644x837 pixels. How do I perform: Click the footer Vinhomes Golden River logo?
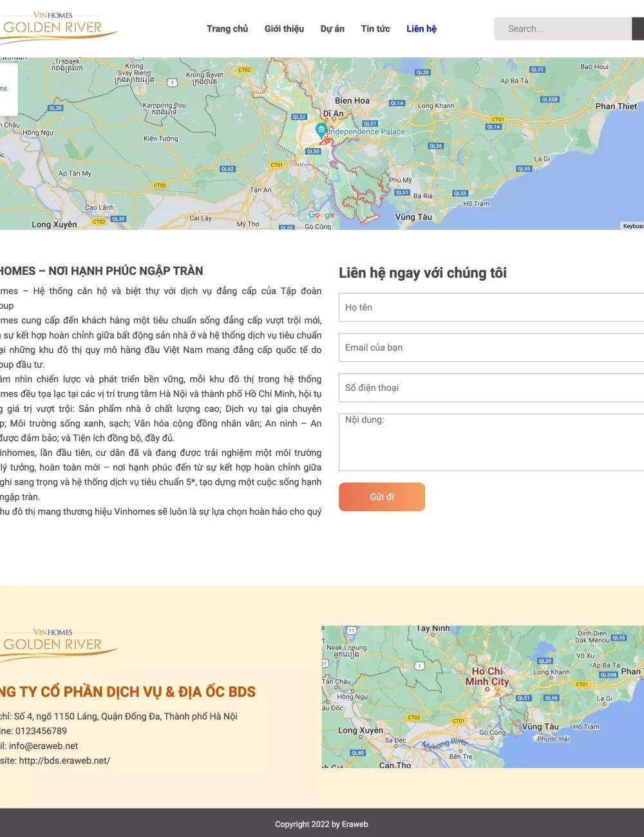click(57, 644)
